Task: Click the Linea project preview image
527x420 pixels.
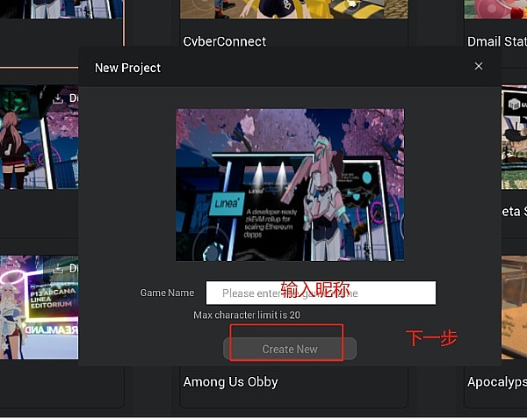Action: point(290,185)
